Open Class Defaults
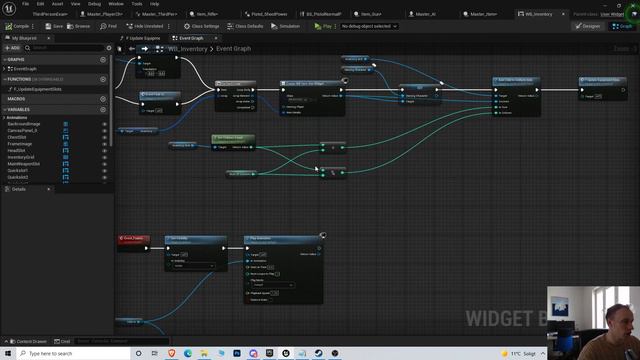640x360 pixels. (x=245, y=26)
